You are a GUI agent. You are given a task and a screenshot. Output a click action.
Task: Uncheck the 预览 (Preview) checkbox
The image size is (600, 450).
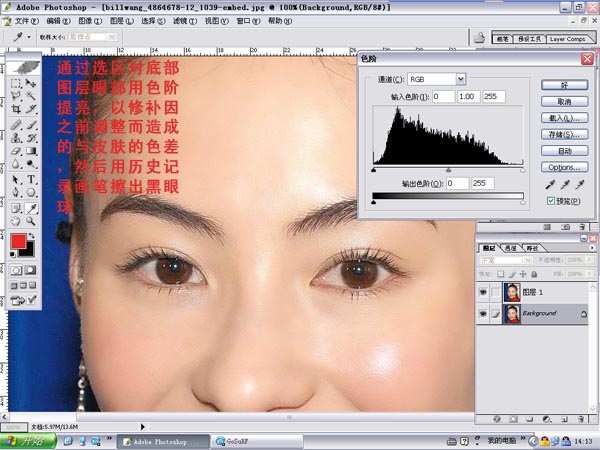[550, 201]
